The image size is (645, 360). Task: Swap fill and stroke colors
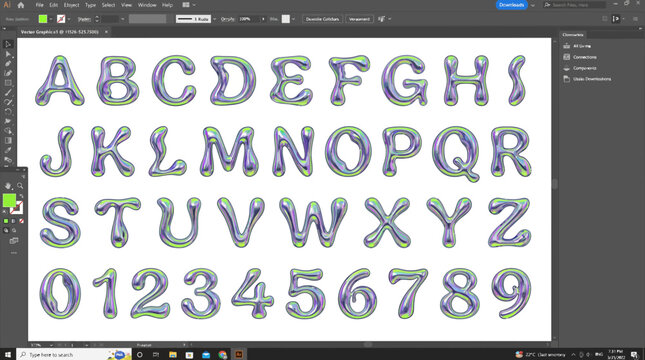[x=21, y=196]
